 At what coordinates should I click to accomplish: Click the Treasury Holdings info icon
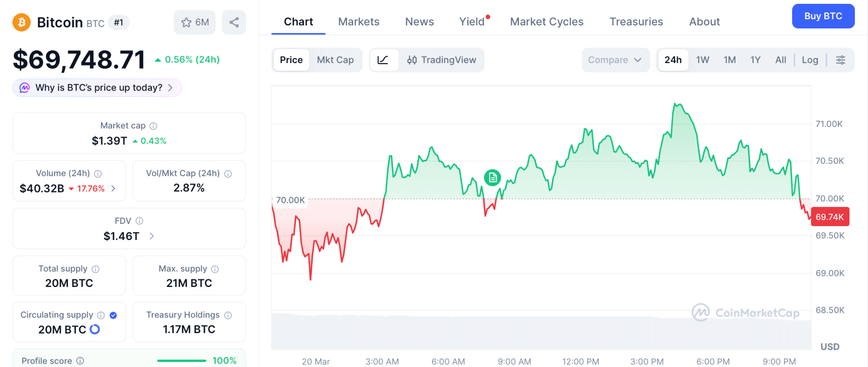[x=228, y=315]
